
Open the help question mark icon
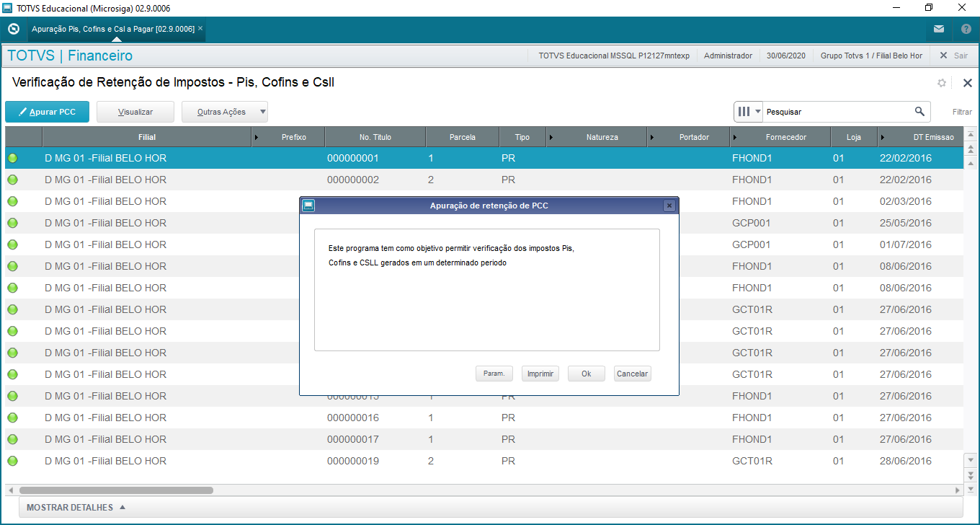tap(966, 30)
